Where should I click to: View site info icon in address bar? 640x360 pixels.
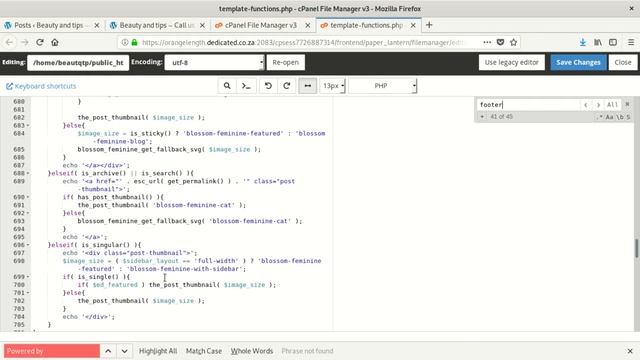pos(125,42)
